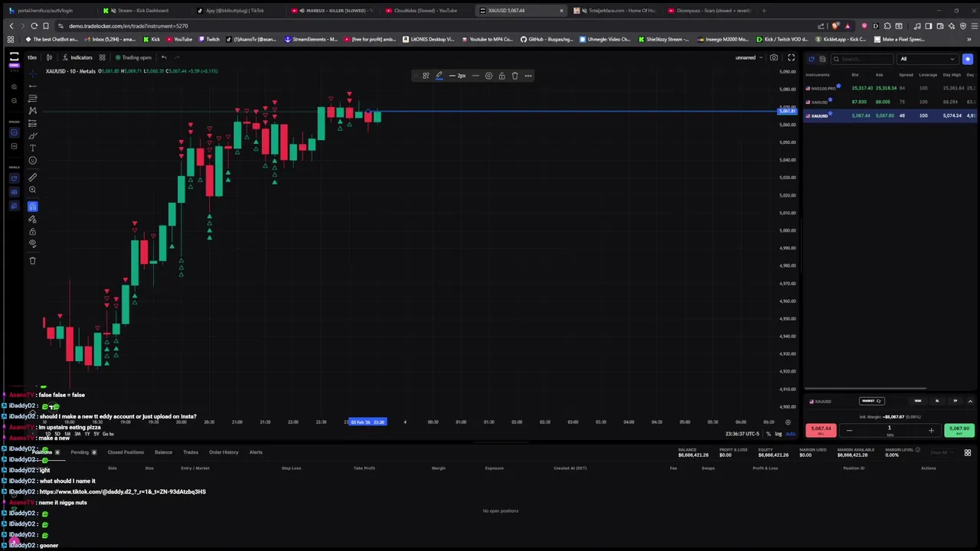Viewport: 980px width, 551px height.
Task: Toggle the percent scale button
Action: click(x=768, y=434)
